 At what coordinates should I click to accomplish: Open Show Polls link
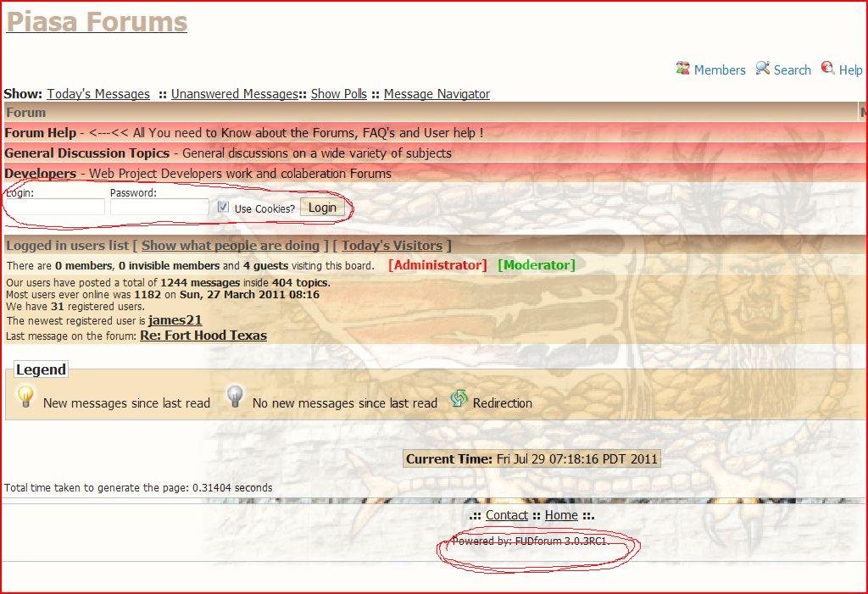[x=339, y=94]
